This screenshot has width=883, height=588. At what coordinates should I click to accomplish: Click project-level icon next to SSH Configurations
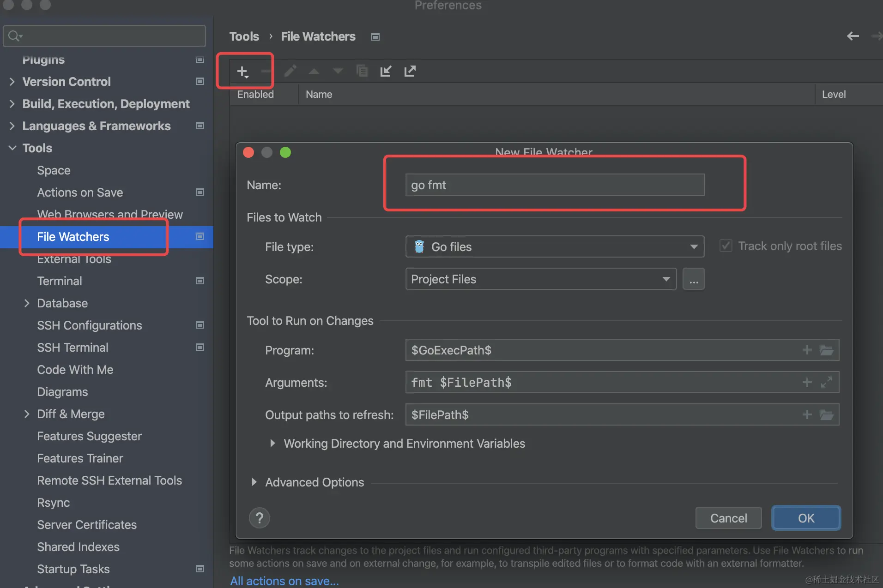[200, 325]
